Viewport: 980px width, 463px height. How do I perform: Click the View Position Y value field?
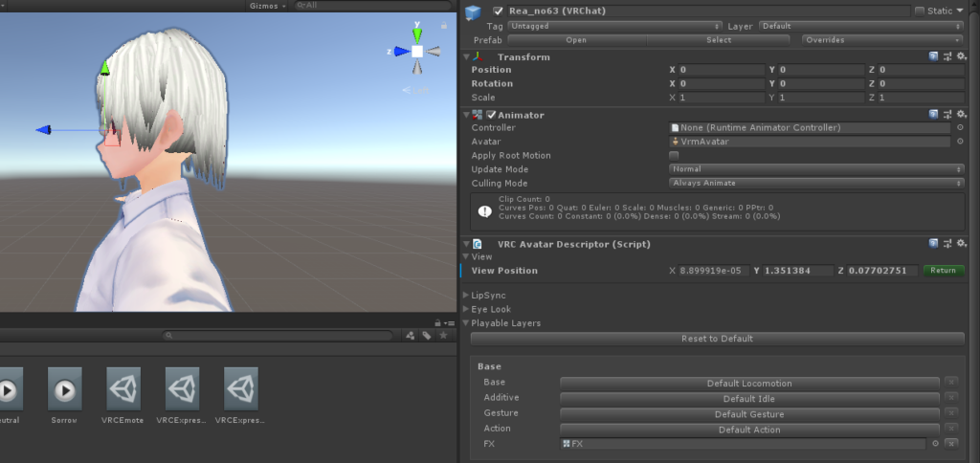(x=799, y=271)
